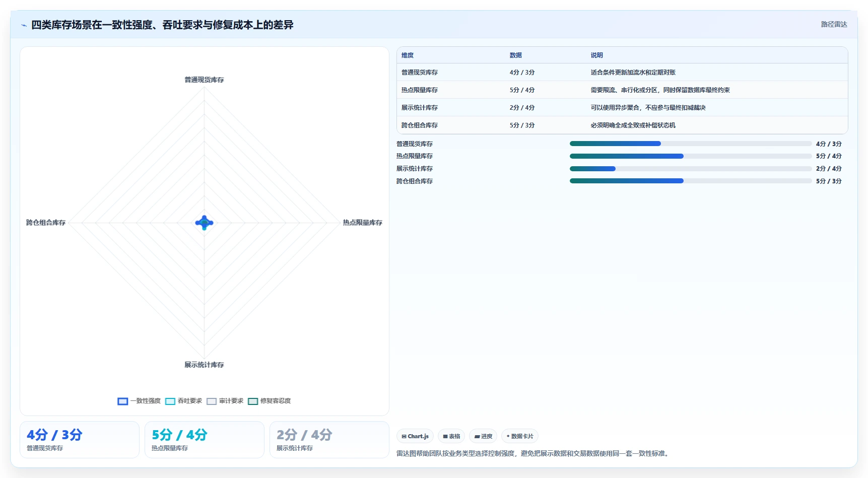This screenshot has width=868, height=478.
Task: Toggle the 一致性强度 legend item
Action: point(139,401)
